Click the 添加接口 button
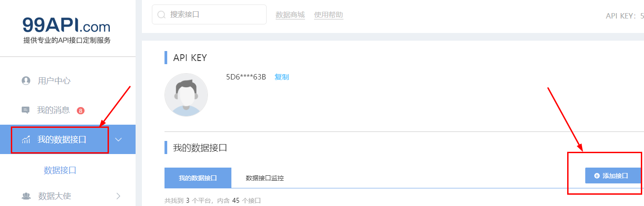Screen dimensions: 644x206 [x=613, y=176]
